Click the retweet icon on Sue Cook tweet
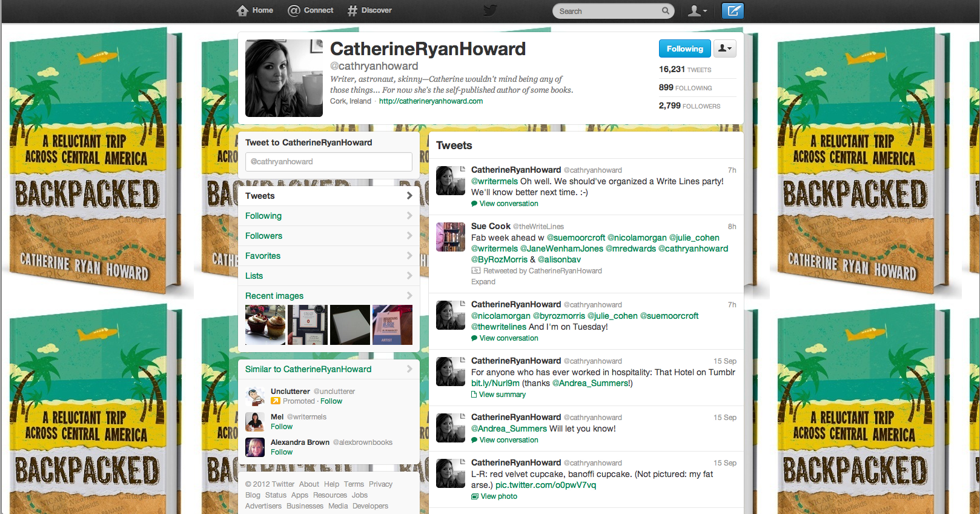The image size is (980, 514). (x=476, y=271)
